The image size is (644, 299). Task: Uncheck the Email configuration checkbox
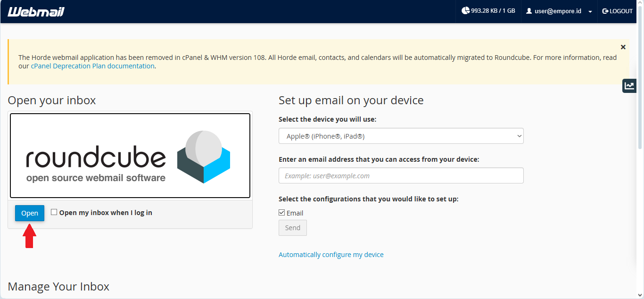(282, 213)
